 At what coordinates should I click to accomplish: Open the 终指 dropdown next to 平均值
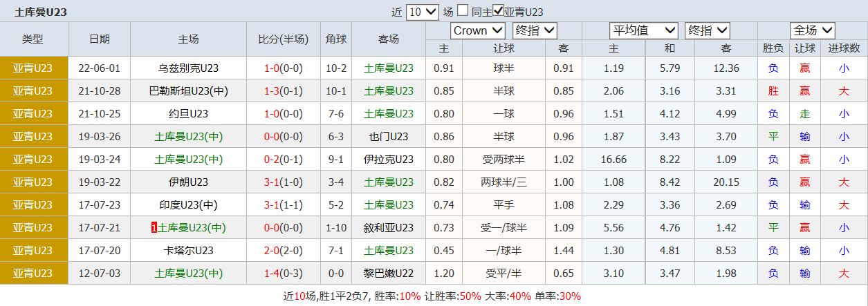(x=707, y=30)
